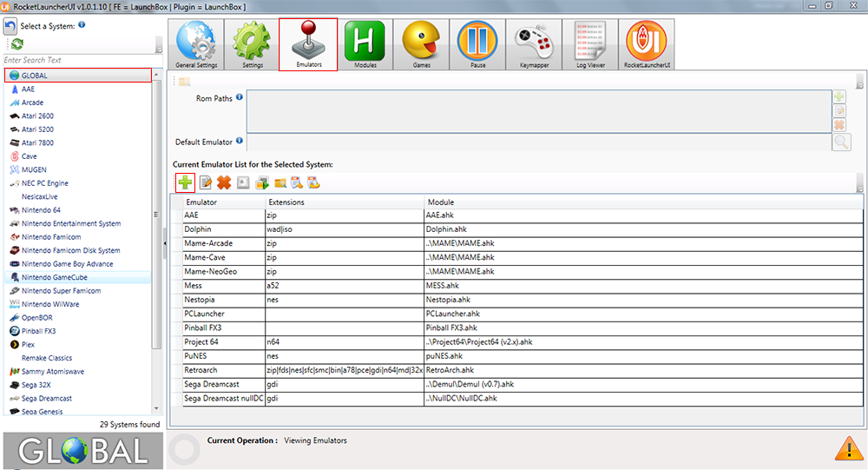Select Atari 5200 system
The height and width of the screenshot is (470, 868).
77,129
